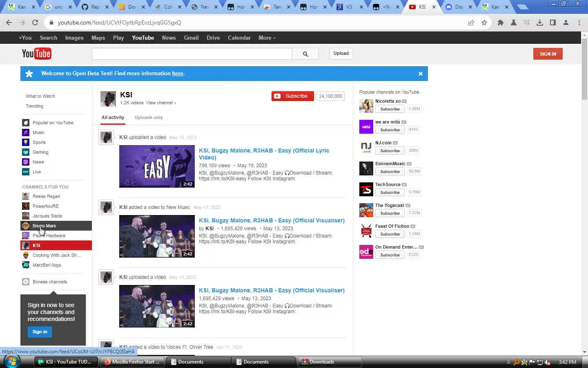The width and height of the screenshot is (588, 368).
Task: Open Maps in top navigation bar
Action: point(98,38)
